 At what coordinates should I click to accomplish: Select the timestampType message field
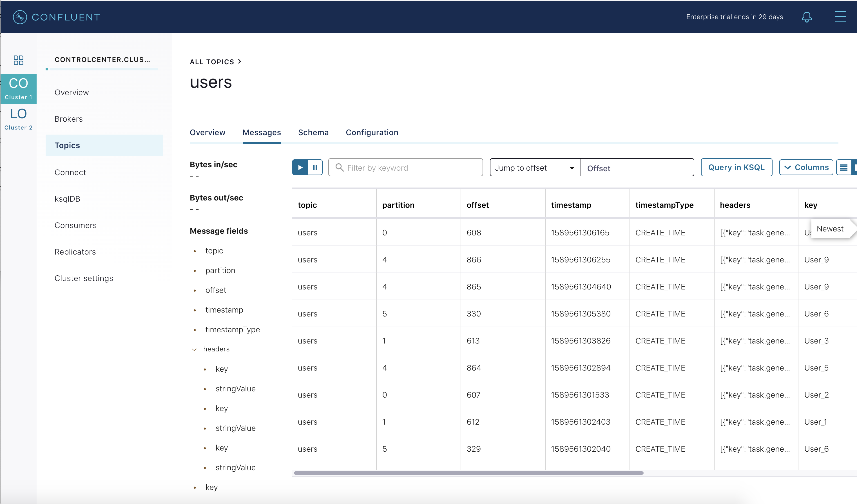[233, 329]
